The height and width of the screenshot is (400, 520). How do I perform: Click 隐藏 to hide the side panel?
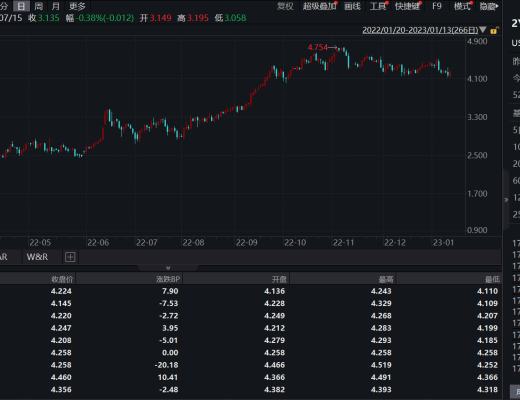point(489,6)
